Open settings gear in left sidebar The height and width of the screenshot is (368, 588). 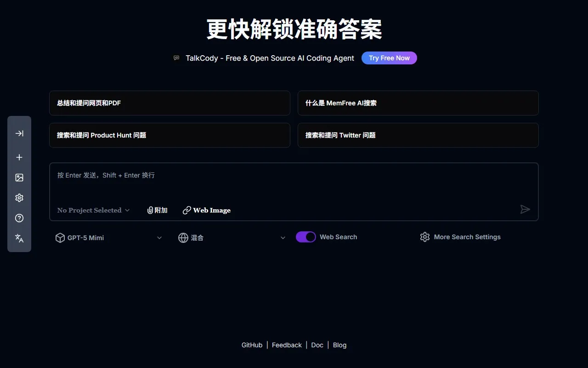(x=19, y=198)
